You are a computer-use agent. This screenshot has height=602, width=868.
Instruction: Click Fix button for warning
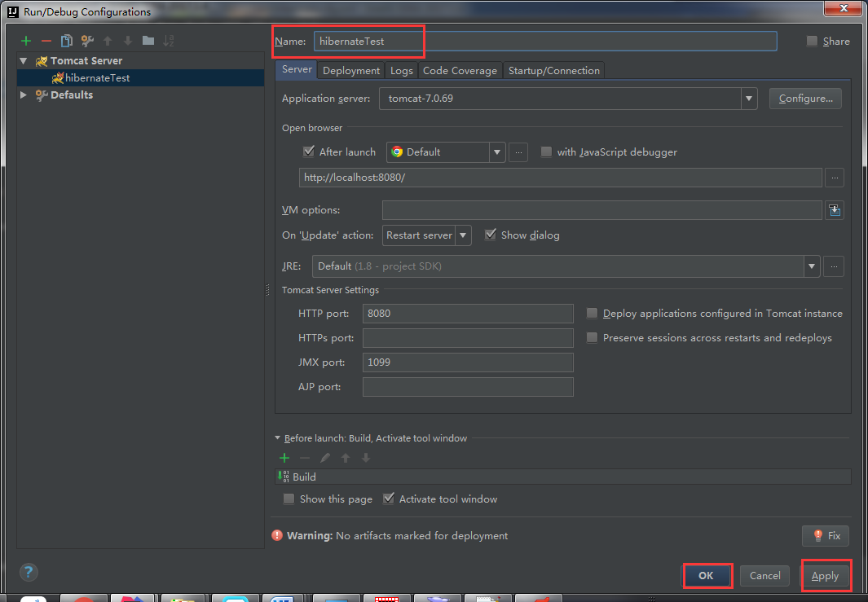click(826, 535)
